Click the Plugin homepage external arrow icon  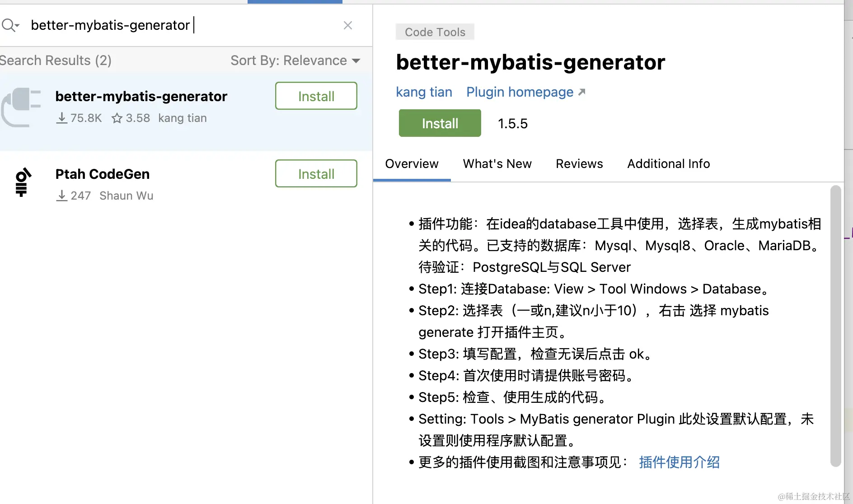pyautogui.click(x=582, y=92)
